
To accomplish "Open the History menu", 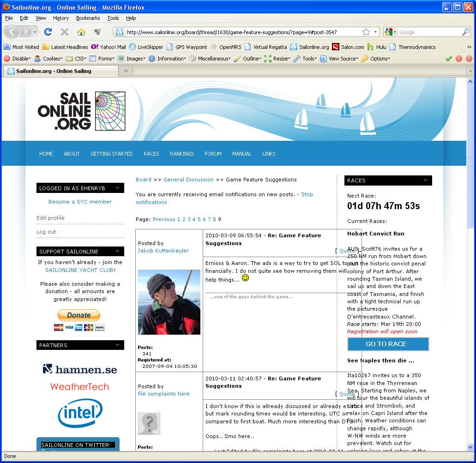I will [x=61, y=18].
